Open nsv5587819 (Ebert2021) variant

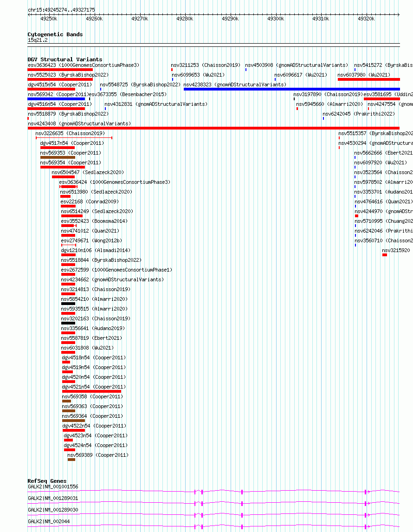(x=91, y=338)
